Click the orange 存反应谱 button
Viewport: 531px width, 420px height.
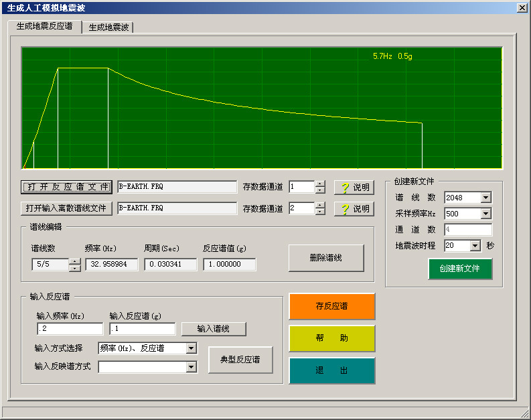point(332,306)
